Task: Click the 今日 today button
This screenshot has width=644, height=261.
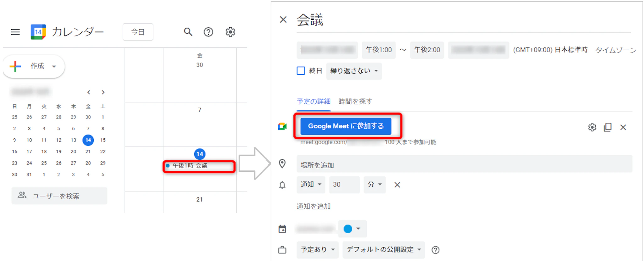Action: 138,32
